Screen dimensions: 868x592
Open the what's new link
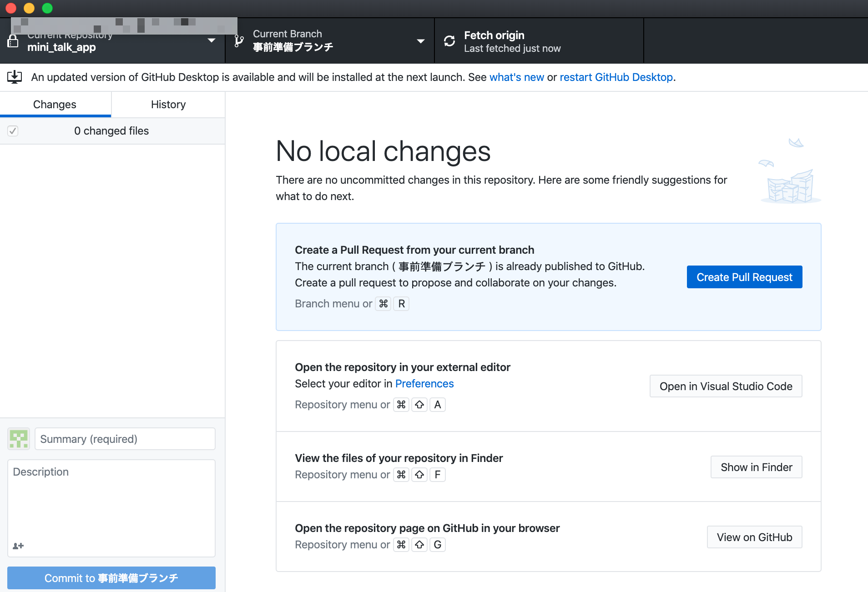tap(516, 77)
